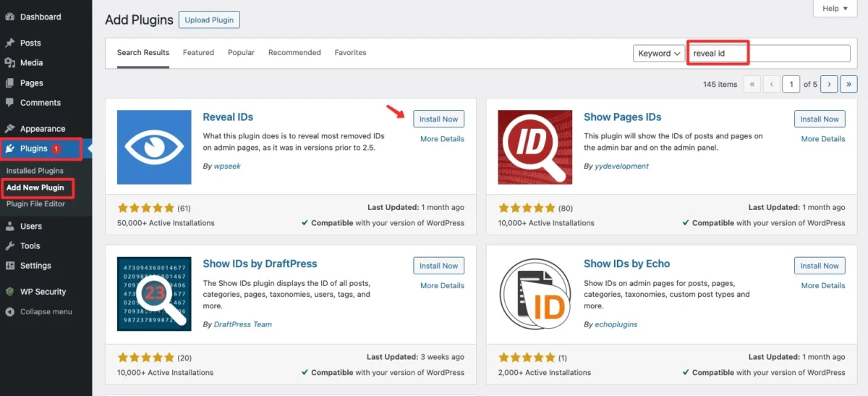Image resolution: width=868 pixels, height=396 pixels.
Task: Click "50,000+ Active Installations" text
Action: coord(166,223)
